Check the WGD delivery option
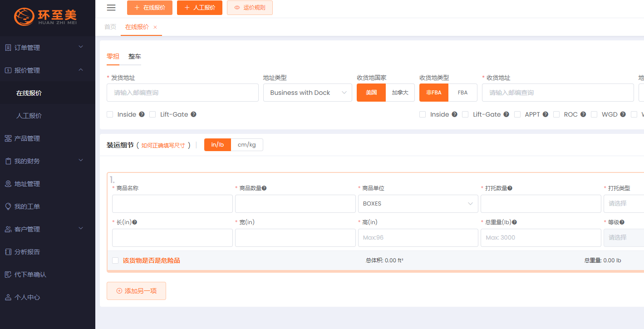The width and height of the screenshot is (644, 329). click(594, 114)
